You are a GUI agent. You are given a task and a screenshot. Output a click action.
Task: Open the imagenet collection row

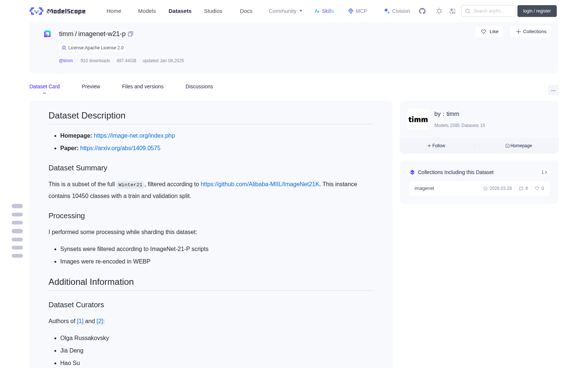(479, 188)
